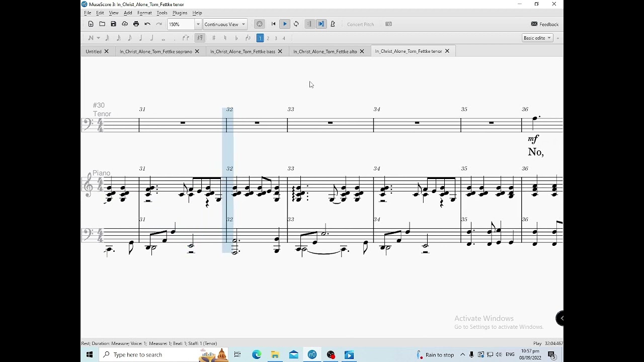Toggle Concert Pitch
Screen dimensions: 644x362
pyautogui.click(x=360, y=24)
